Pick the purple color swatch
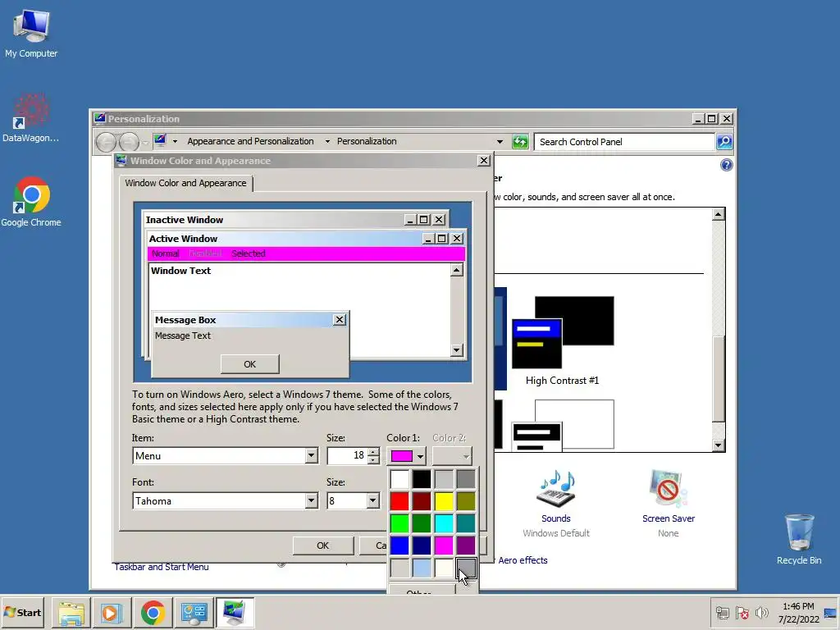 466,546
